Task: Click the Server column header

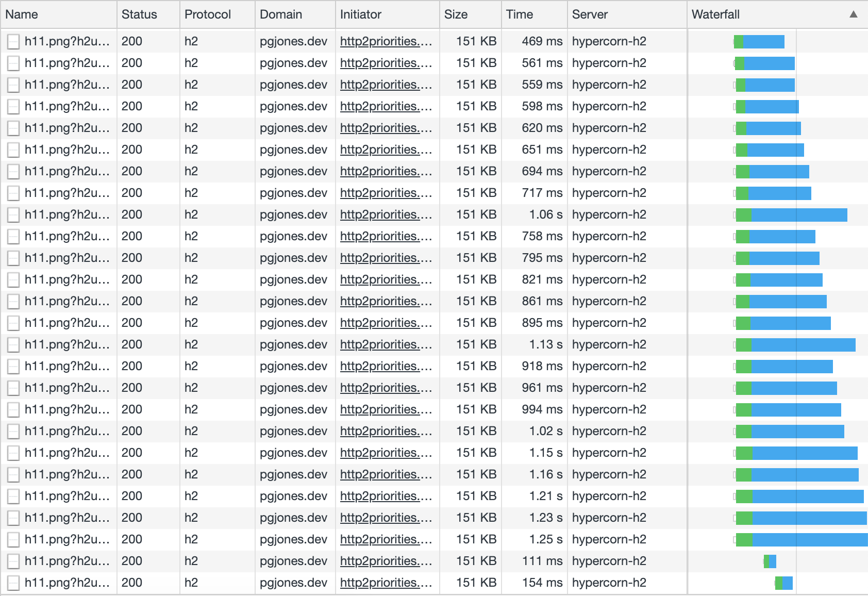Action: pos(590,14)
